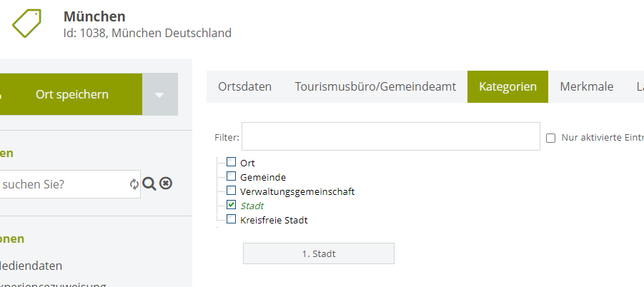Select the Kategorien tab
The height and width of the screenshot is (287, 644).
(x=507, y=86)
